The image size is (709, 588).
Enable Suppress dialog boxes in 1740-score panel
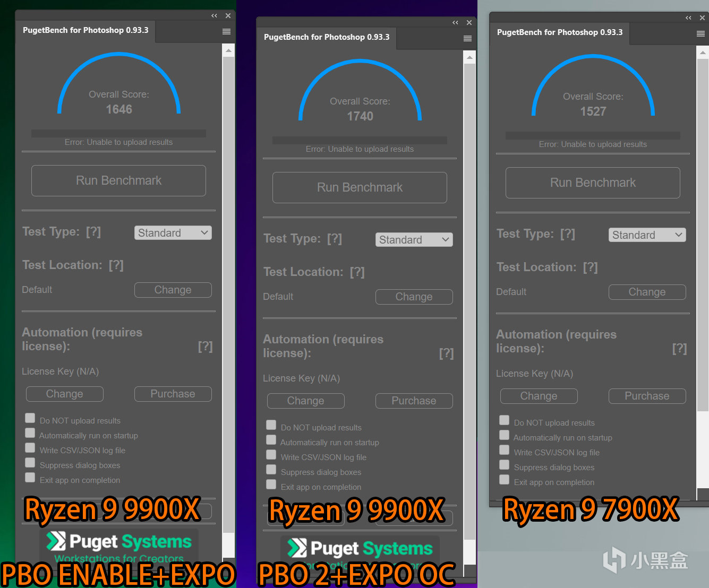pos(271,470)
